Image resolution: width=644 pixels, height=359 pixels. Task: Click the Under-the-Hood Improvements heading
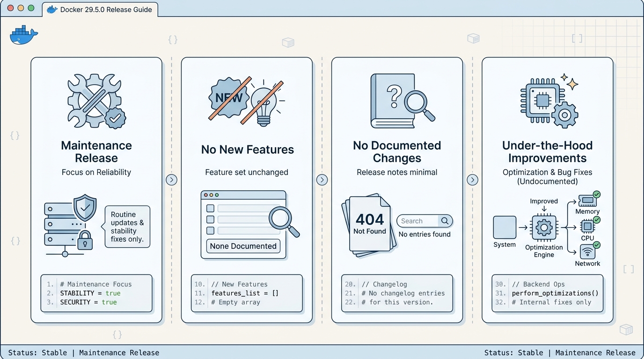548,152
